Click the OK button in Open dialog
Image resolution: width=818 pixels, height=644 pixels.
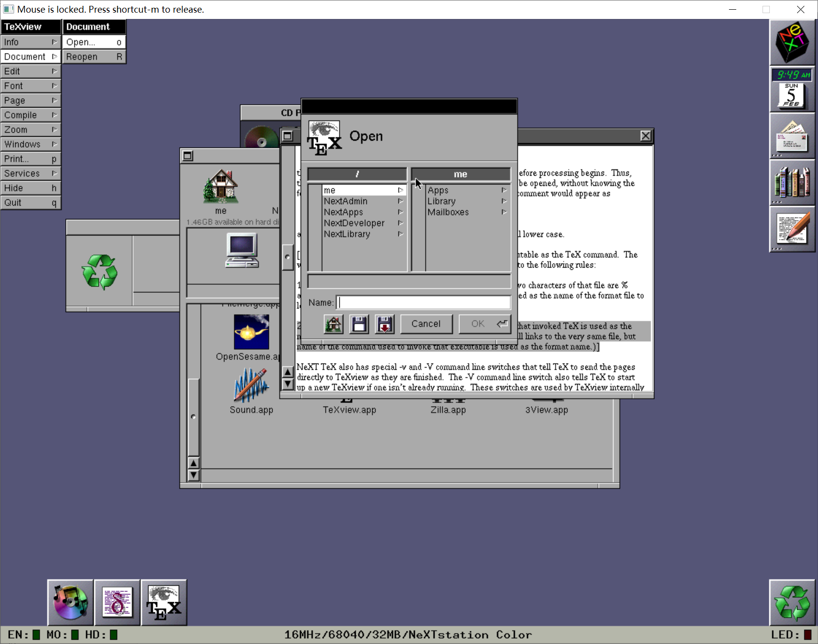pyautogui.click(x=485, y=324)
